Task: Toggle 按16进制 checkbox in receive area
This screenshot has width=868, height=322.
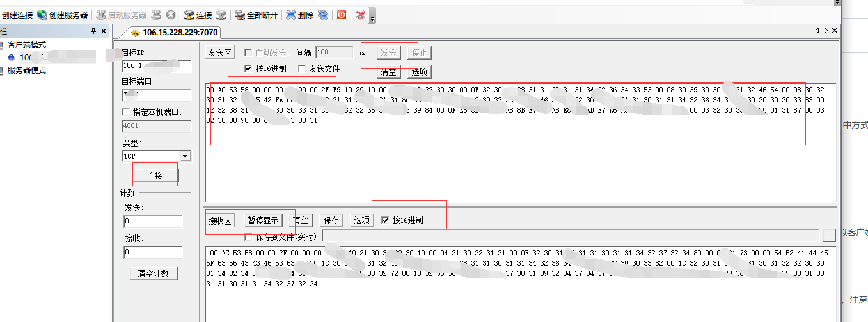Action: [385, 220]
